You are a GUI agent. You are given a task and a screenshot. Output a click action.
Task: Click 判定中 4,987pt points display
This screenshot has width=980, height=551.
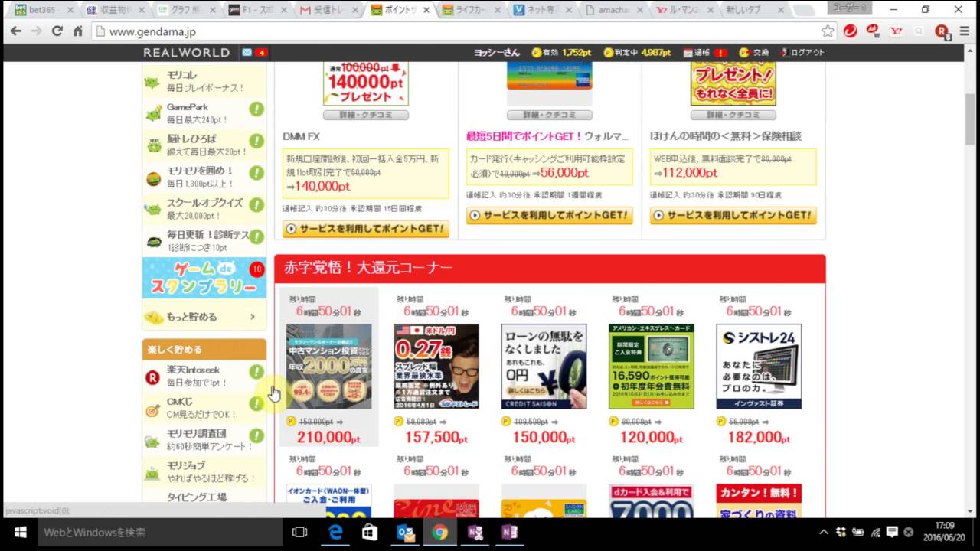[637, 53]
